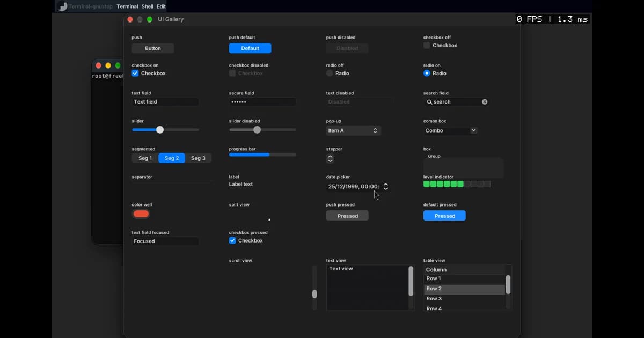The height and width of the screenshot is (338, 644).
Task: Click the magnifier icon in search field
Action: (429, 102)
